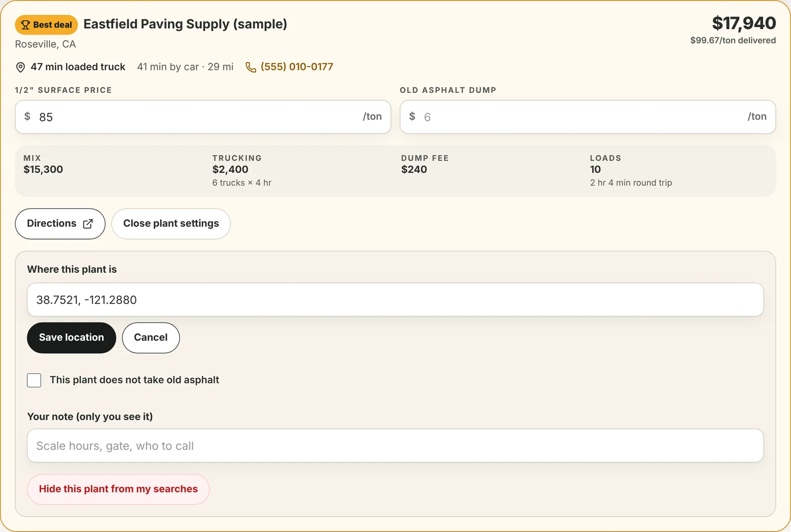Click '41 min by car · 29 mi' text

tap(185, 67)
